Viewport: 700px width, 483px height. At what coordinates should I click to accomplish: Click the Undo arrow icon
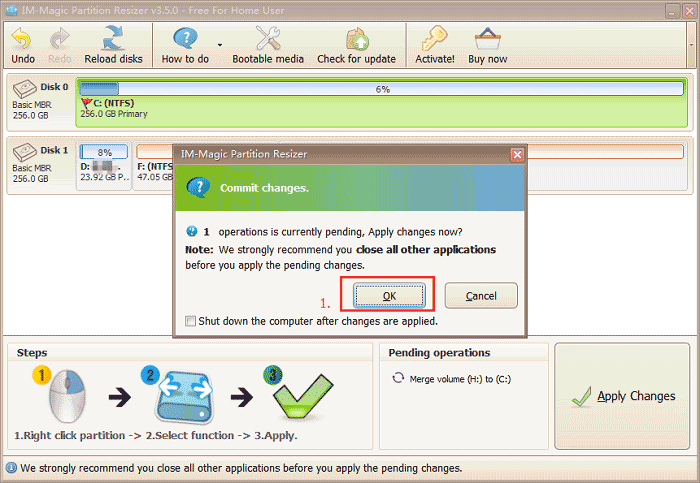21,38
